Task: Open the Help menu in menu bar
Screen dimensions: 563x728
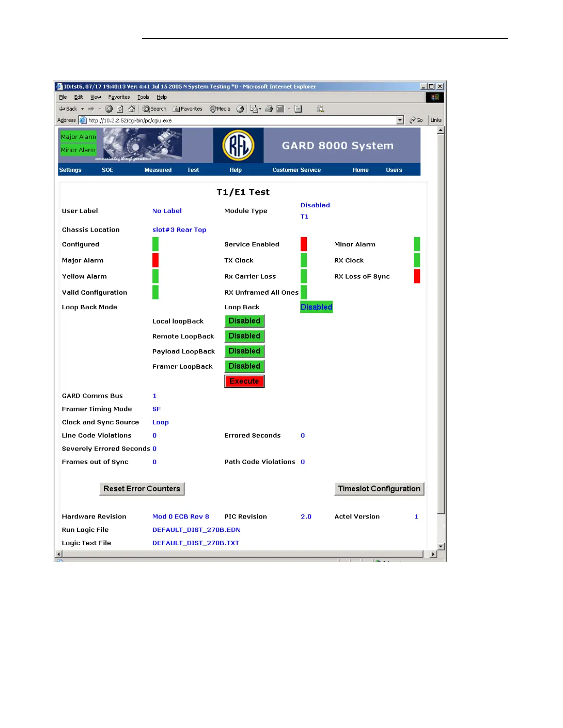Action: pos(161,97)
